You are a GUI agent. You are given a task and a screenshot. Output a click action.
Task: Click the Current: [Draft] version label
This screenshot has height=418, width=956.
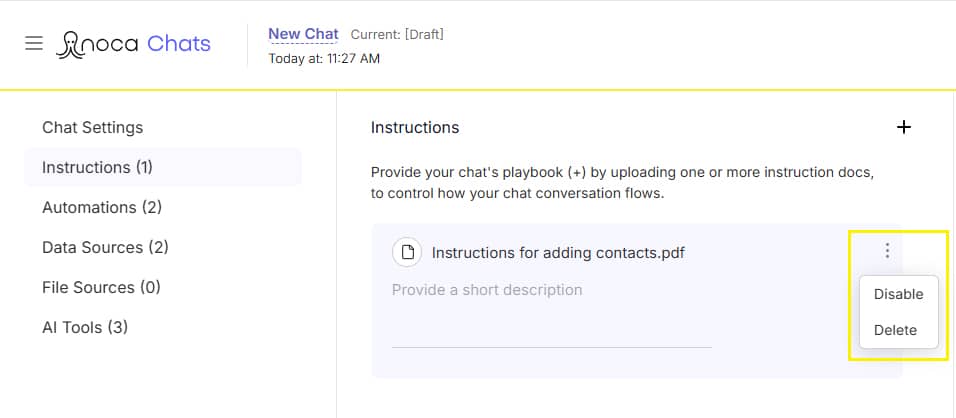pos(397,35)
